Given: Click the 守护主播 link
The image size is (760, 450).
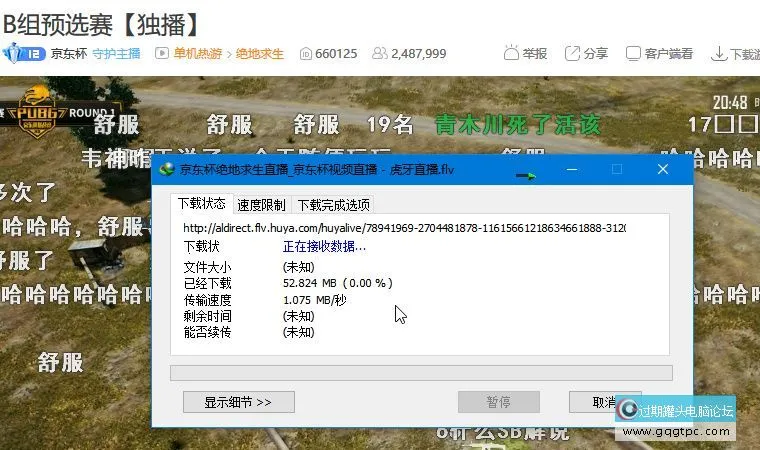Looking at the screenshot, I should tap(116, 53).
